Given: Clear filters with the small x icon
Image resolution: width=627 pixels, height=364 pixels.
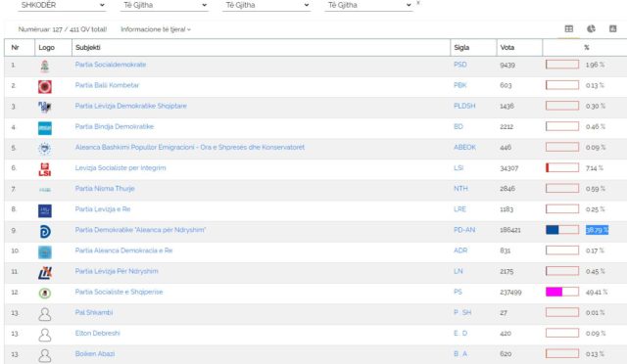Looking at the screenshot, I should click(x=418, y=3).
